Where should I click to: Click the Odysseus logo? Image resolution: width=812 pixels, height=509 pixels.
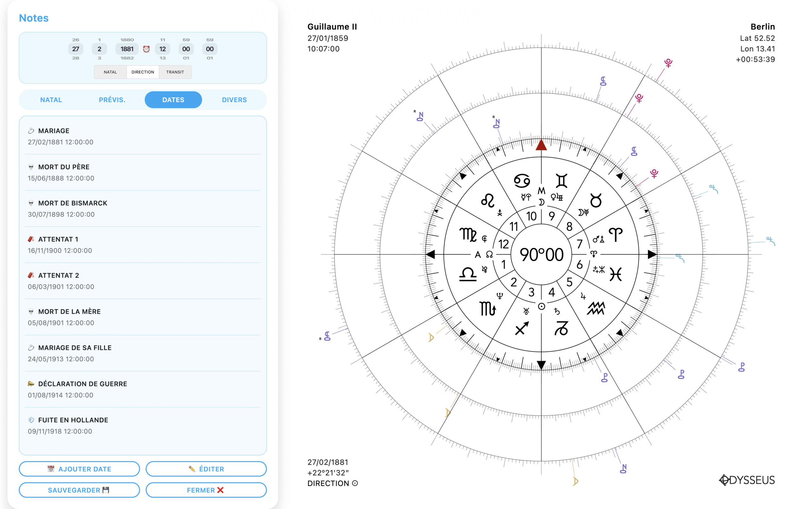[747, 480]
